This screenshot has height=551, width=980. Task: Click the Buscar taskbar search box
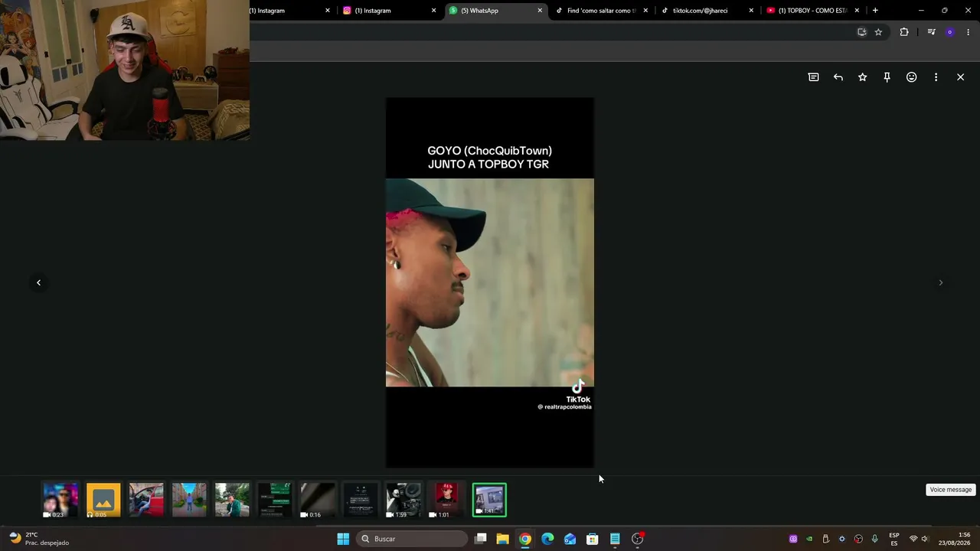[x=413, y=539]
